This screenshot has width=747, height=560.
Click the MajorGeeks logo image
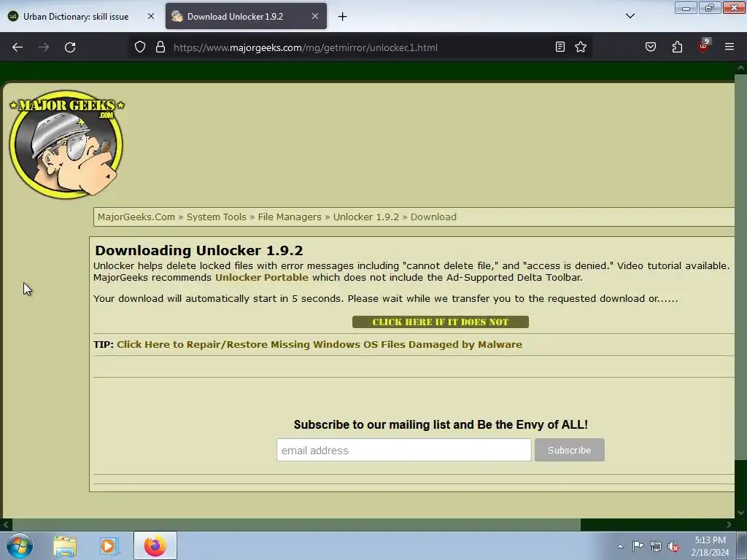66,144
